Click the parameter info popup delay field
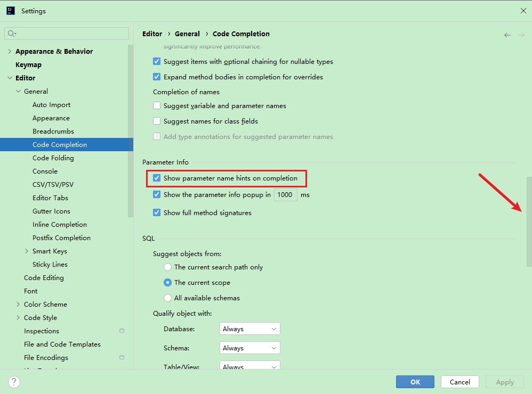The height and width of the screenshot is (394, 532). click(x=285, y=195)
